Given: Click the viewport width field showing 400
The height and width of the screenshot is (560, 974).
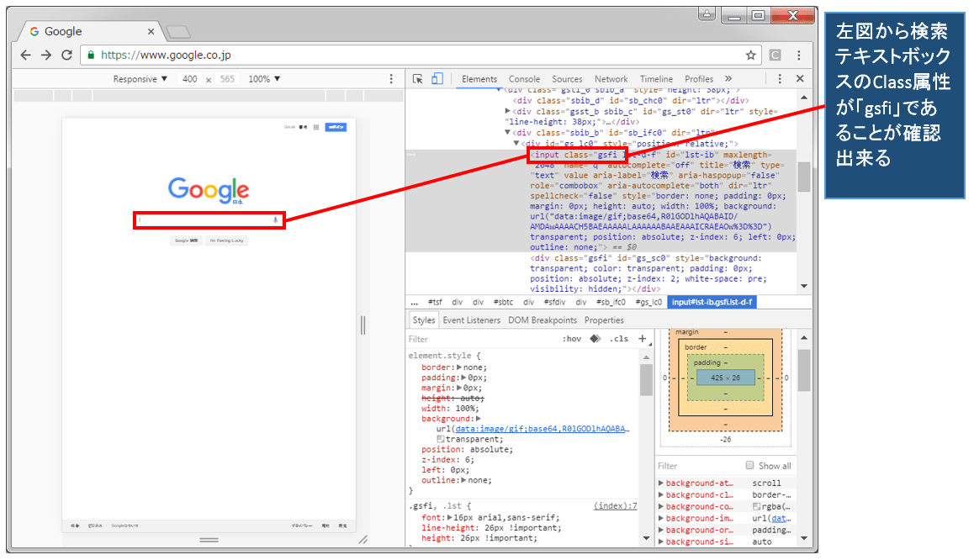Looking at the screenshot, I should (190, 79).
